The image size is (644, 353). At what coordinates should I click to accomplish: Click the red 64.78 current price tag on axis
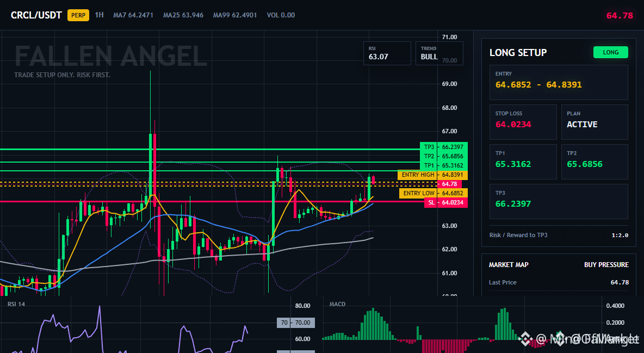[x=449, y=184]
